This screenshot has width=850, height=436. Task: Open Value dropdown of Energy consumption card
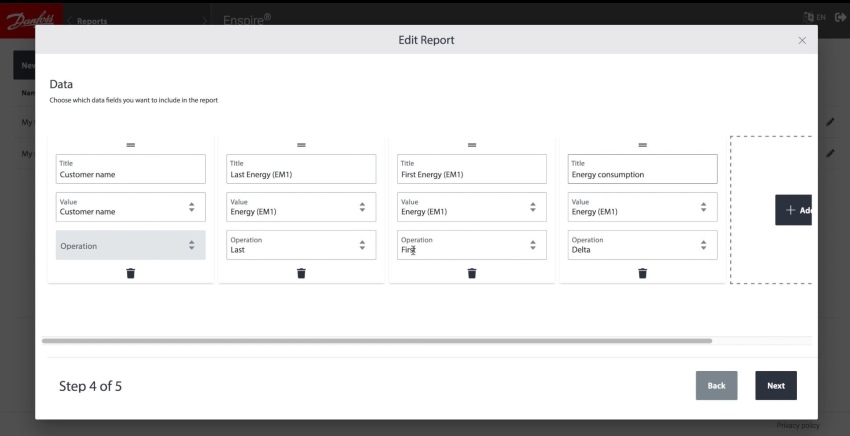click(642, 207)
